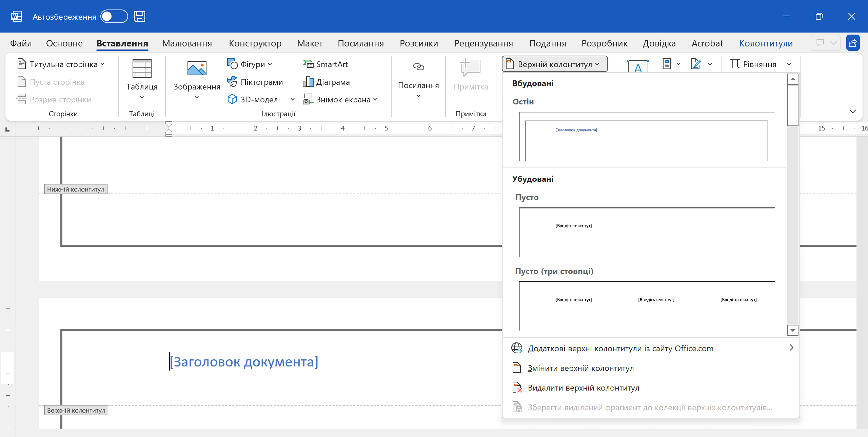Pick the Пусто (три стовпці) header thumbnail

tap(647, 305)
